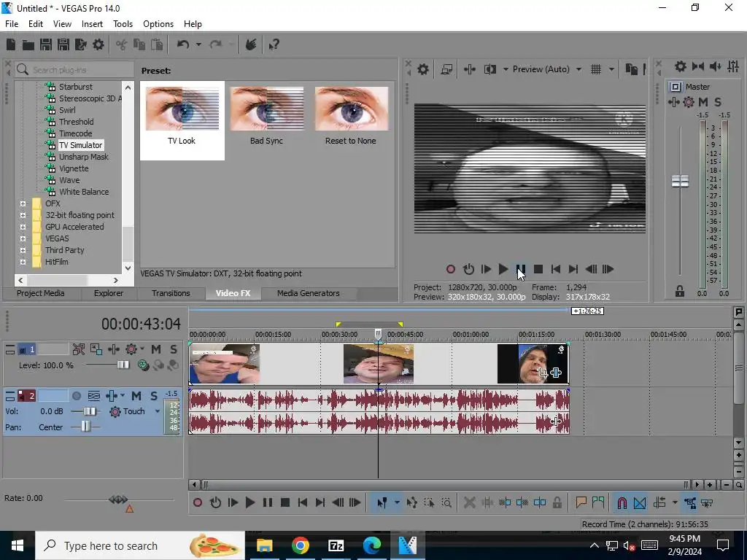Click the audio track Vol slider
747x560 pixels.
(x=89, y=411)
